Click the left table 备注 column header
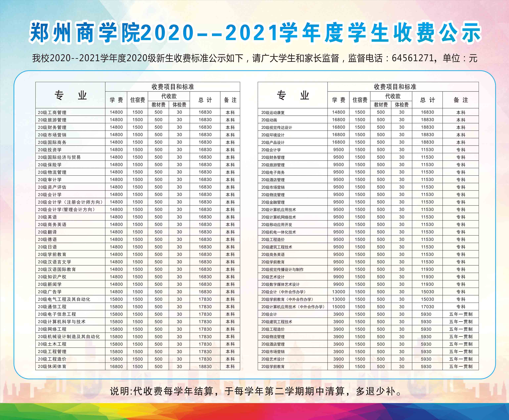509x420 pixels. [x=230, y=100]
